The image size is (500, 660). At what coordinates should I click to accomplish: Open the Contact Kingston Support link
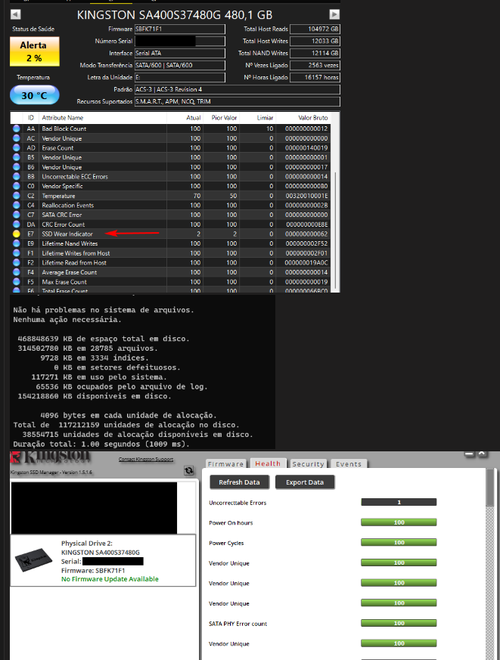pos(146,459)
